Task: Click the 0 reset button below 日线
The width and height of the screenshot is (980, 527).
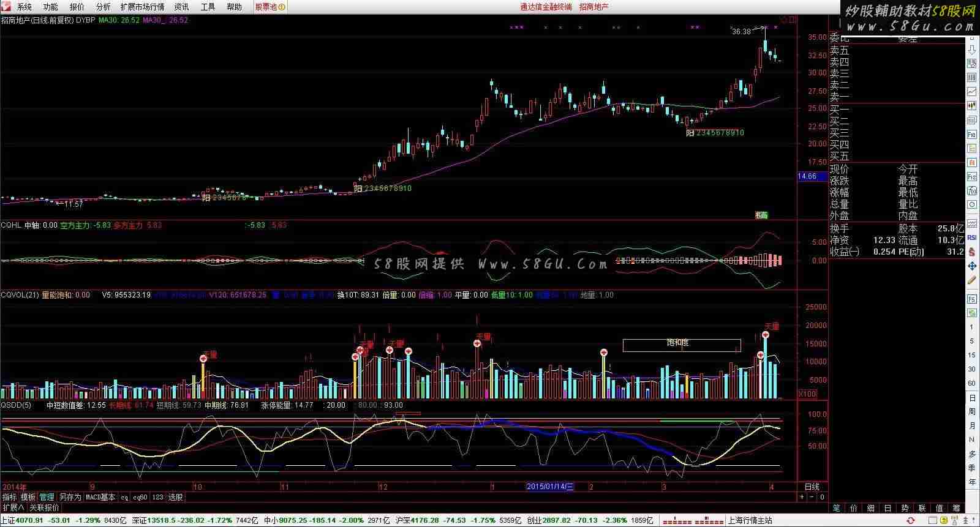Action: [822, 497]
